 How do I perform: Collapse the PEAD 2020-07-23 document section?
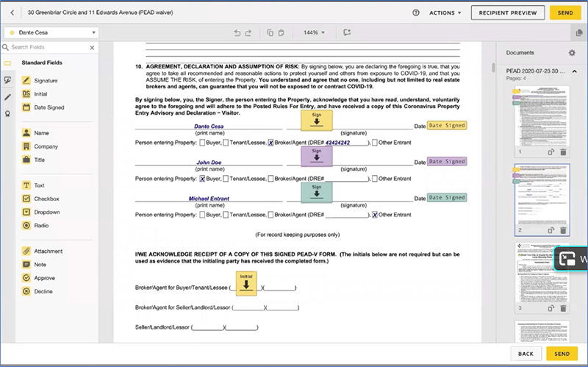(x=574, y=71)
